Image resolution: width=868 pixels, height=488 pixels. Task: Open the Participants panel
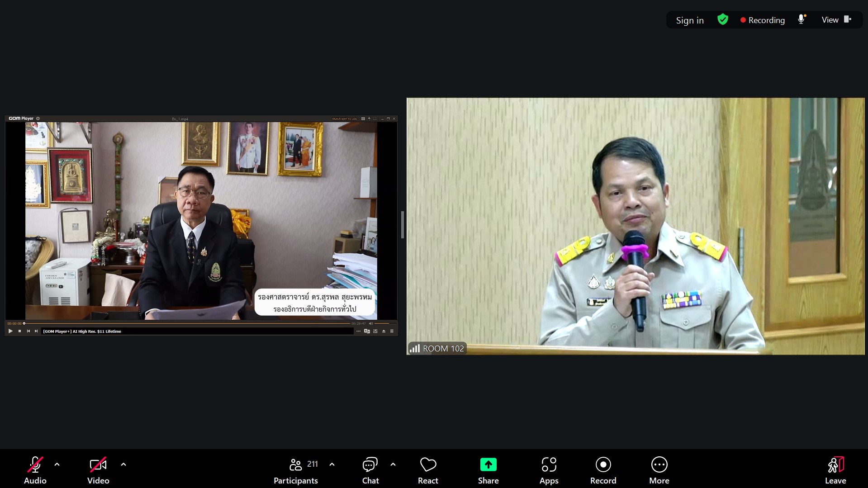[x=296, y=470]
